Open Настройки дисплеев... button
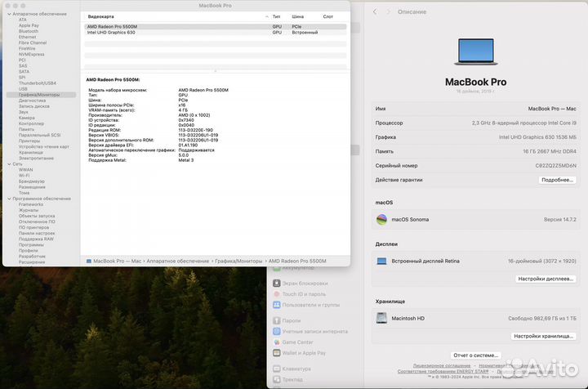Screen dimensions: 588x389 [x=546, y=279]
